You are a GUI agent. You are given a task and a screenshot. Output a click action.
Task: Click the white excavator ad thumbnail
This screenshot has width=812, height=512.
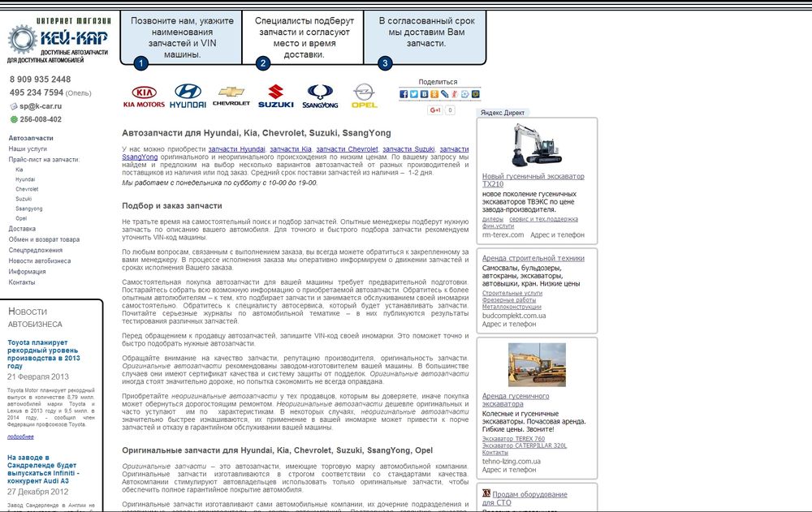(x=537, y=145)
